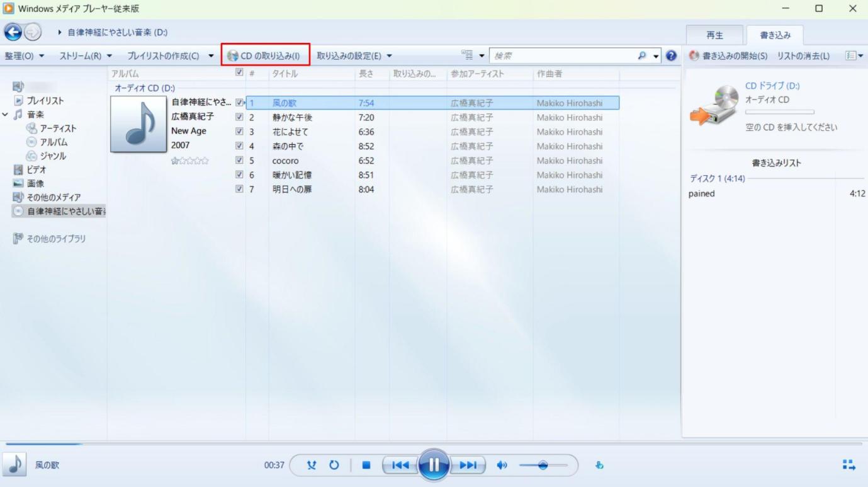Viewport: 868px width, 487px height.
Task: Skip to next track
Action: pos(468,466)
